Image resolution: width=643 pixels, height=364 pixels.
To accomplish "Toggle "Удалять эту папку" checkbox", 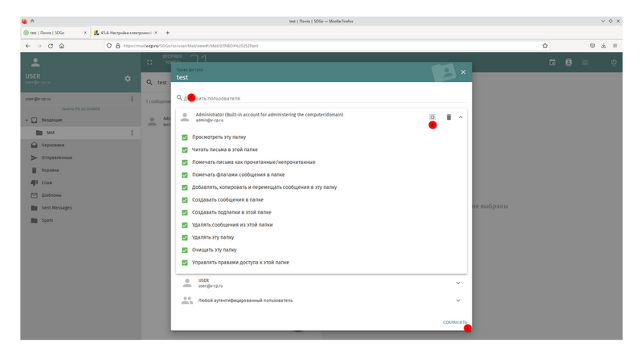I will (185, 238).
